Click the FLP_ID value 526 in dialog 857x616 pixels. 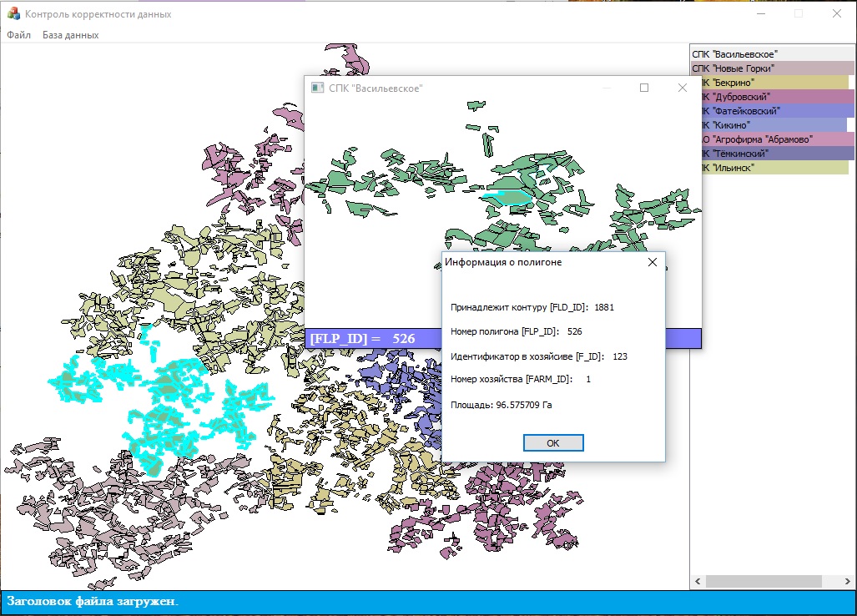574,331
